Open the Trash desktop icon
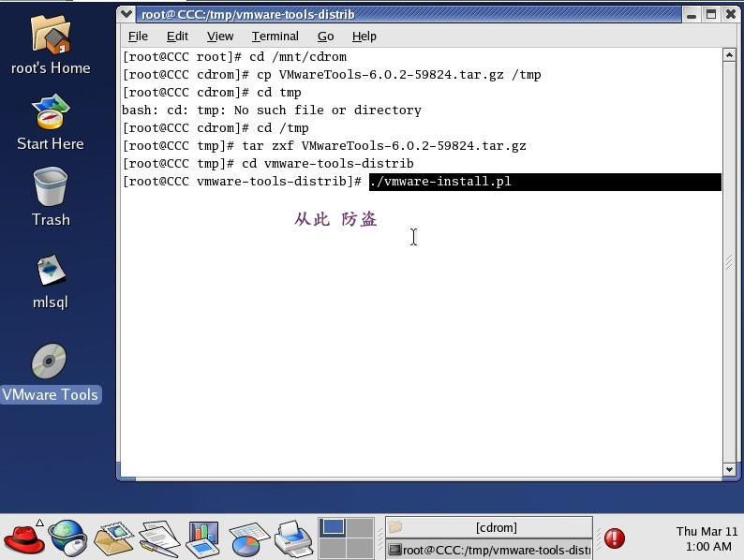 click(x=50, y=187)
